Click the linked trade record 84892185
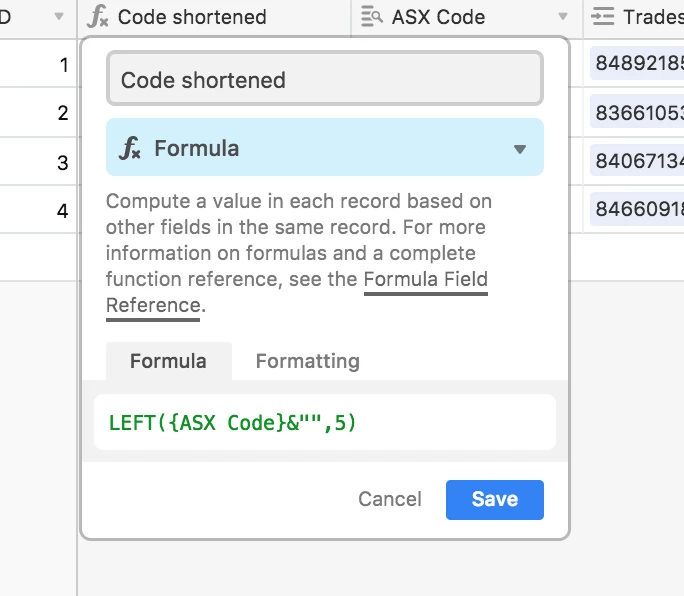684x596 pixels. coord(638,65)
